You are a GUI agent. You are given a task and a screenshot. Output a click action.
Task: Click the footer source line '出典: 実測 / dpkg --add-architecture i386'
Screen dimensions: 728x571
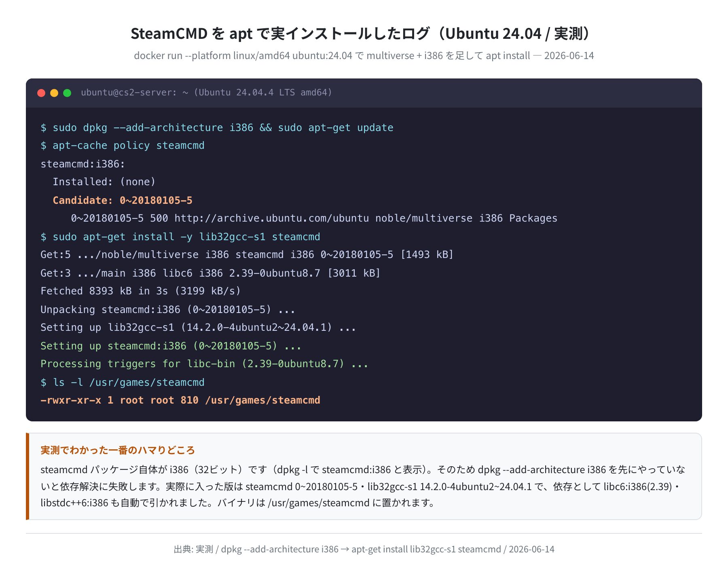click(x=364, y=549)
